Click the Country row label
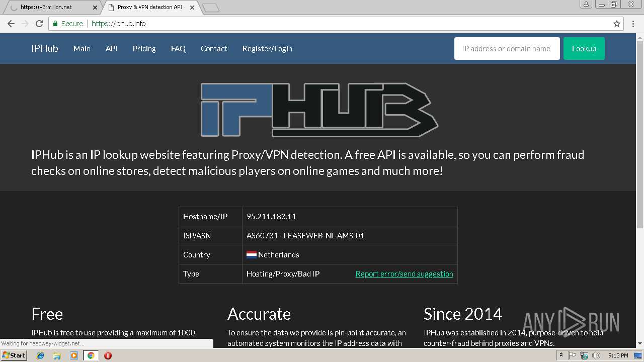This screenshot has width=644, height=362. (197, 255)
